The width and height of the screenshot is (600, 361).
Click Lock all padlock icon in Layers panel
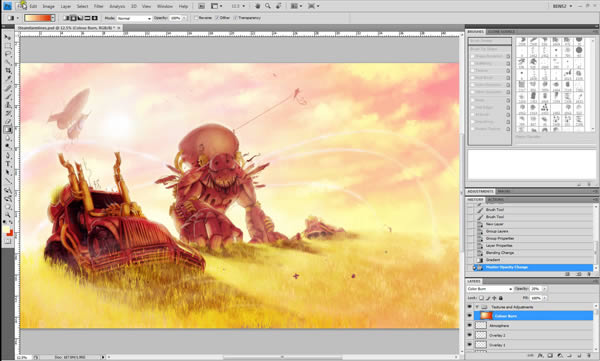(x=501, y=298)
